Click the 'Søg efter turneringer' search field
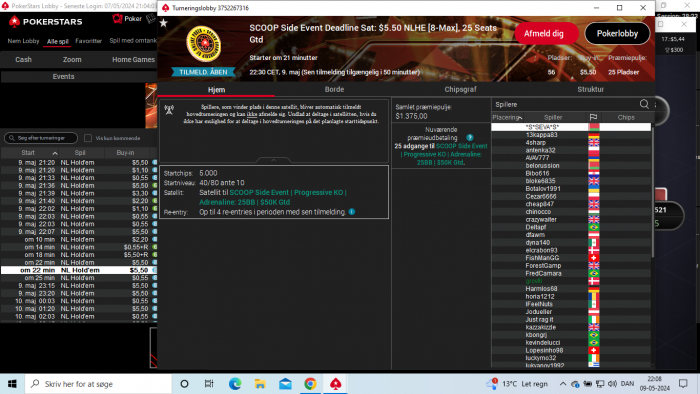The width and height of the screenshot is (700, 394). 41,138
